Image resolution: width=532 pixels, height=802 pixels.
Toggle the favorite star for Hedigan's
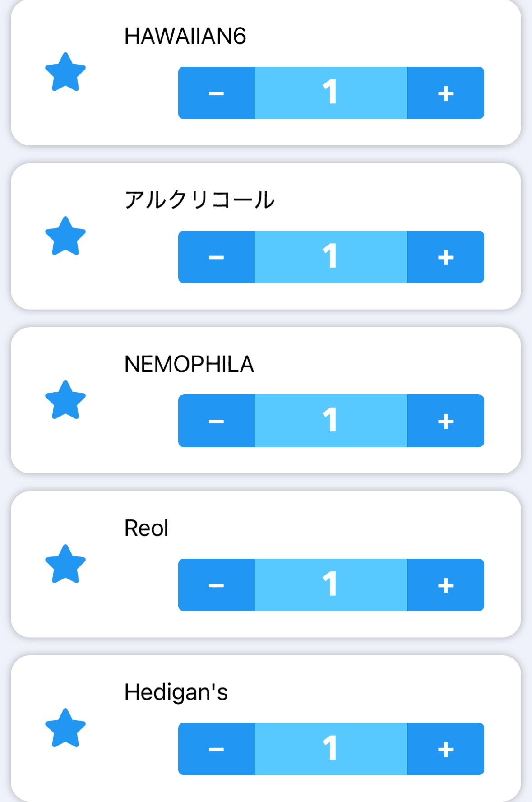tap(65, 728)
